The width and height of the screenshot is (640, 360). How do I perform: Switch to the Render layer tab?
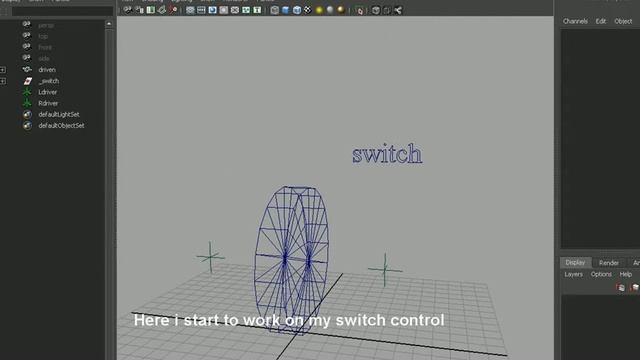(609, 263)
